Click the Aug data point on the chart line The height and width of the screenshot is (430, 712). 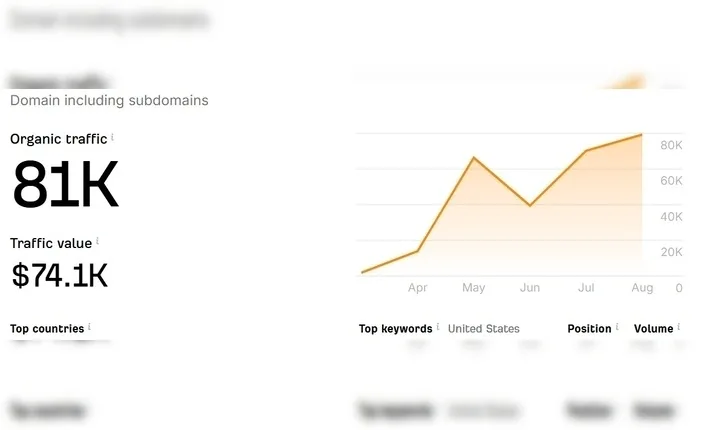(x=641, y=135)
